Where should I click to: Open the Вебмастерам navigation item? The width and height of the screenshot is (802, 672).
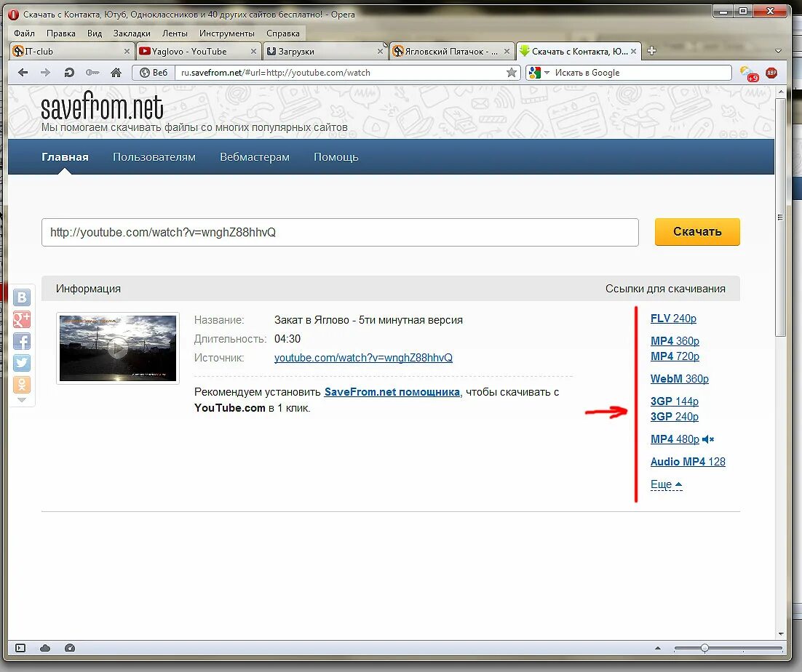pyautogui.click(x=255, y=157)
